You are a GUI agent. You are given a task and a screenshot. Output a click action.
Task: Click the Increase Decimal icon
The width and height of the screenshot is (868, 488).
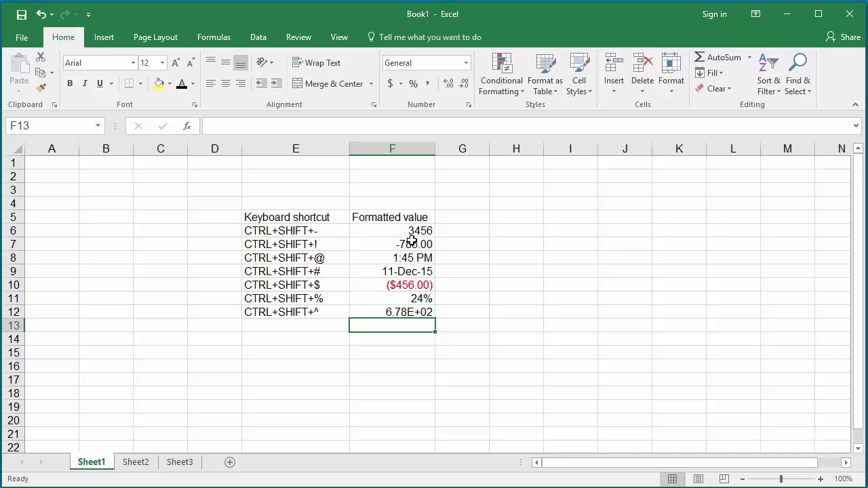(448, 84)
